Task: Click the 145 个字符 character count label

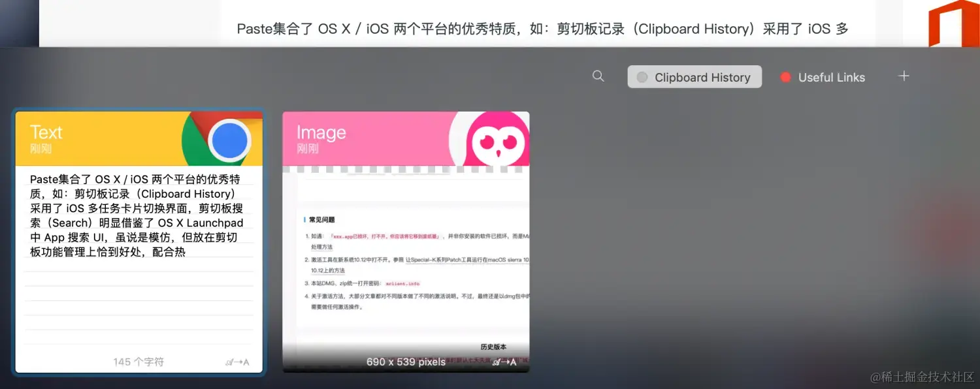Action: pos(138,362)
